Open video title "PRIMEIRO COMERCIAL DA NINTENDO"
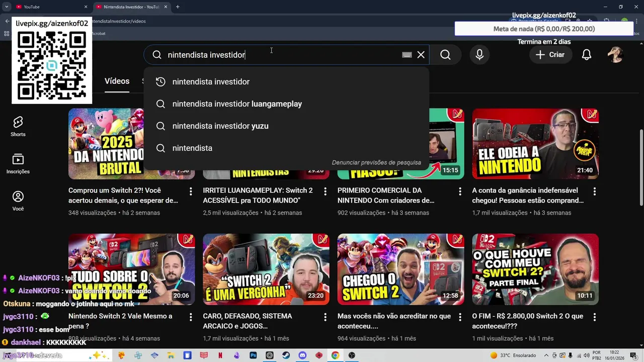This screenshot has height=362, width=644. click(386, 196)
